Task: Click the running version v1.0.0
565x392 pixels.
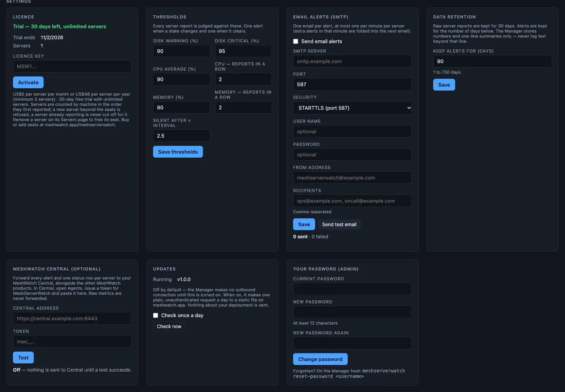Action: [x=184, y=279]
